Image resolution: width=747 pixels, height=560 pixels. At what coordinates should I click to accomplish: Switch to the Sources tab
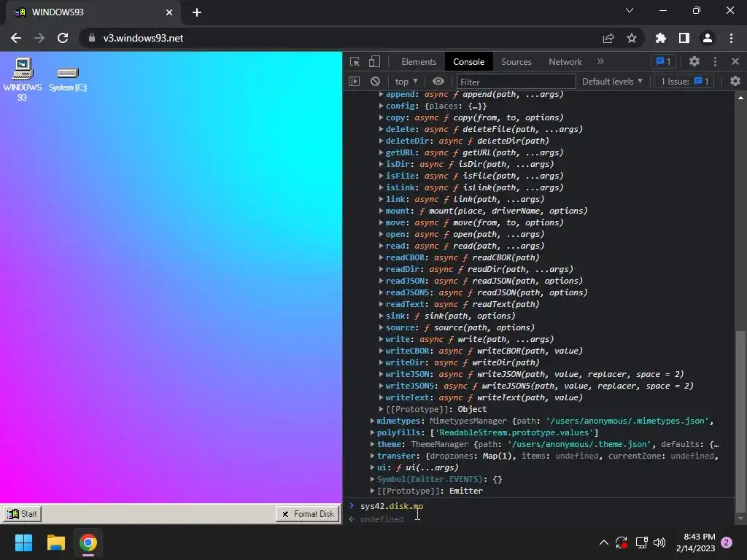(516, 62)
